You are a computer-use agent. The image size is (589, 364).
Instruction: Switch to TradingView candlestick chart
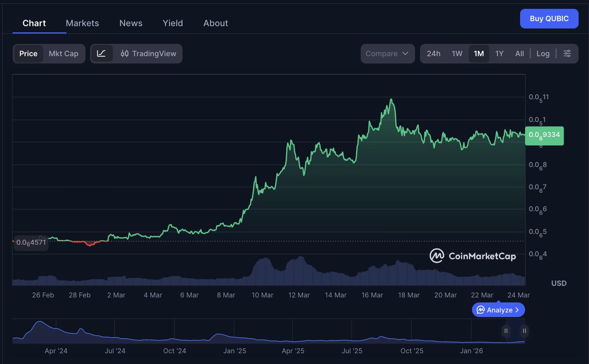point(148,53)
